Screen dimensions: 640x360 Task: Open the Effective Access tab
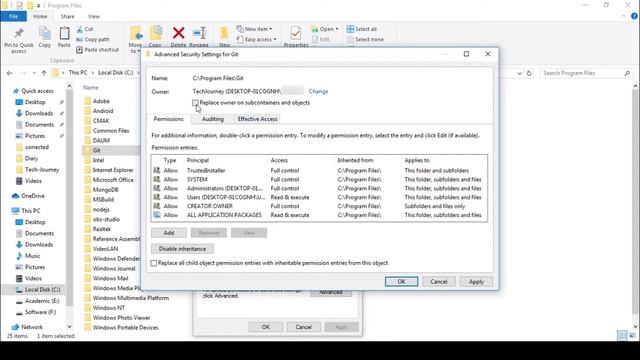click(258, 119)
